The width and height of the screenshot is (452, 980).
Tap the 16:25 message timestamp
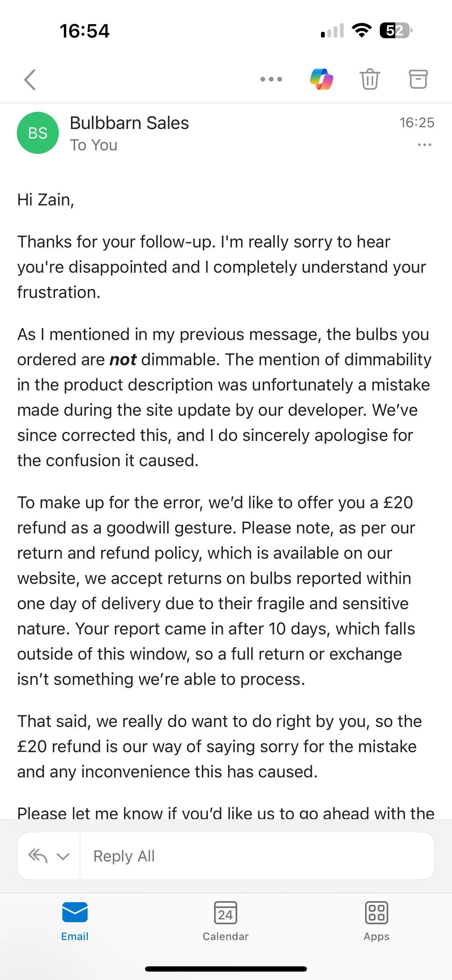[417, 123]
